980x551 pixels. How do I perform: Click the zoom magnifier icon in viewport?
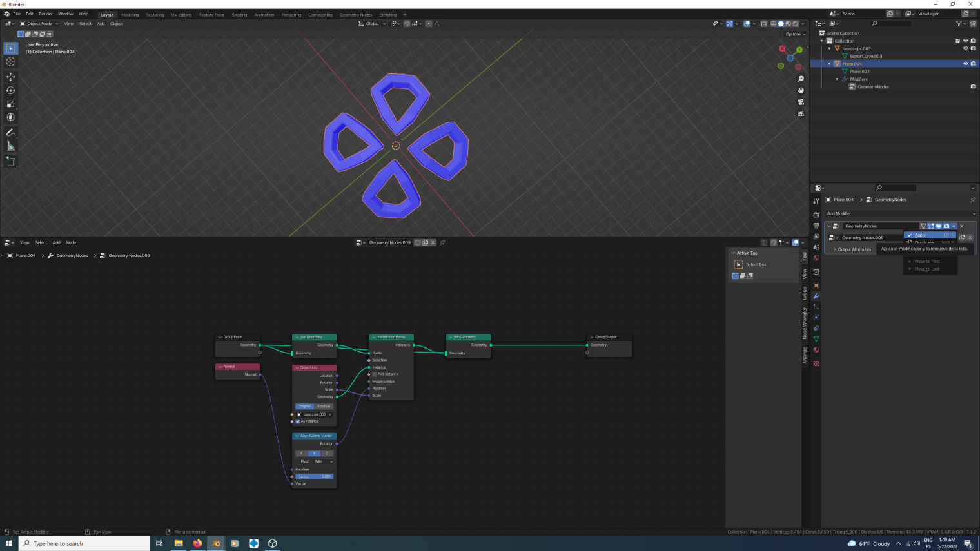[x=801, y=79]
